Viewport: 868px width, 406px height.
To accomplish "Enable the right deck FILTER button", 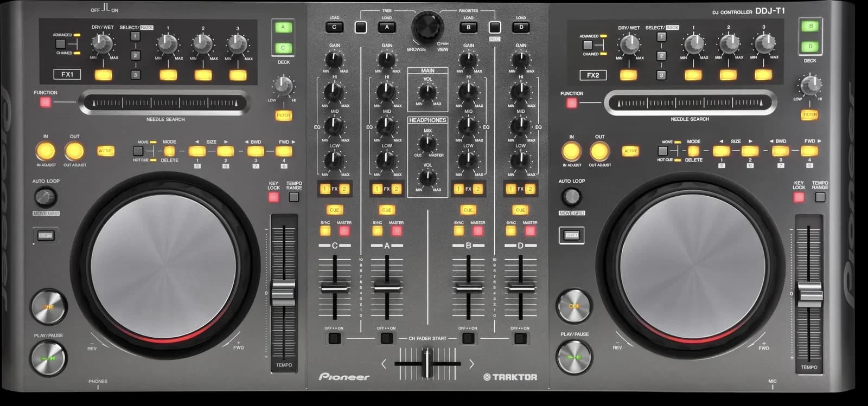I will coord(809,115).
